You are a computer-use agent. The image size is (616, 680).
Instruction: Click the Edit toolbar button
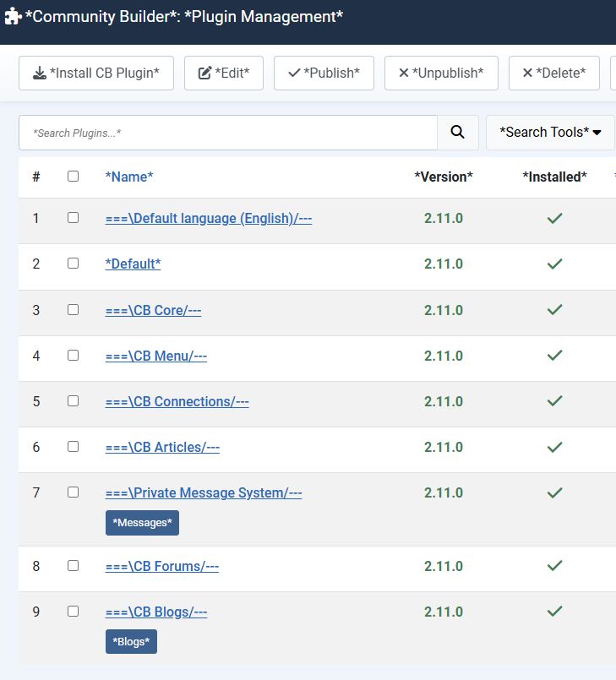[224, 73]
